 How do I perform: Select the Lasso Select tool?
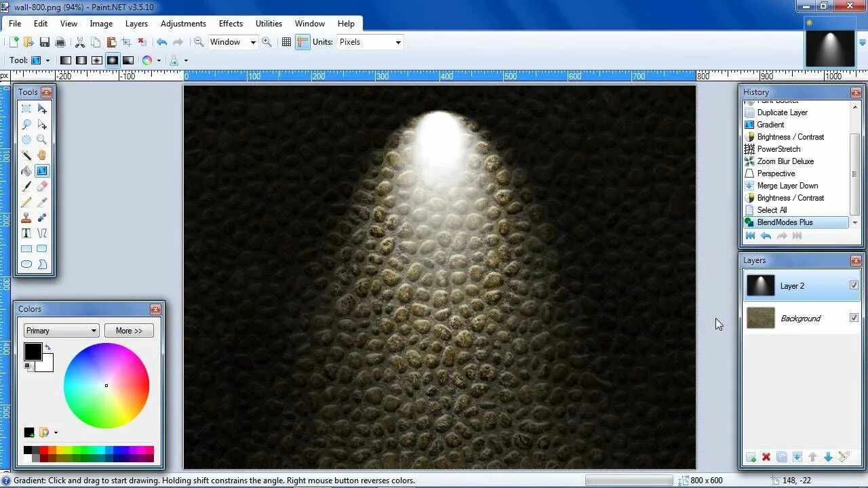click(x=26, y=124)
